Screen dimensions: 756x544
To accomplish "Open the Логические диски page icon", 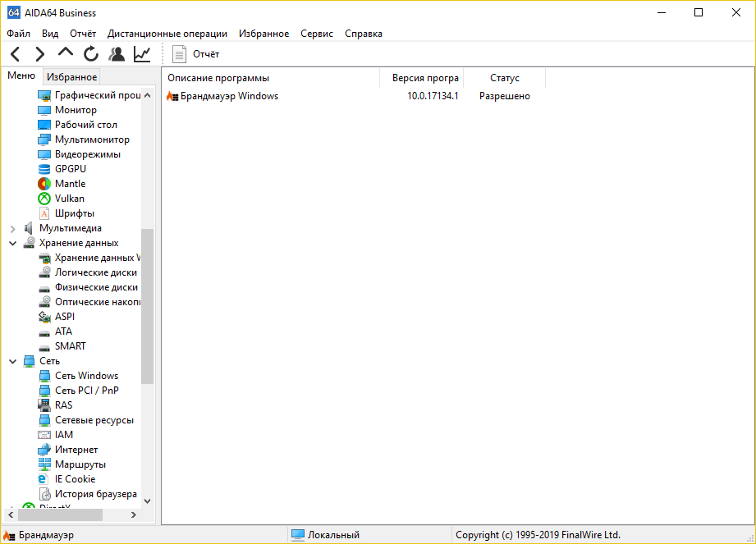I will tap(44, 272).
